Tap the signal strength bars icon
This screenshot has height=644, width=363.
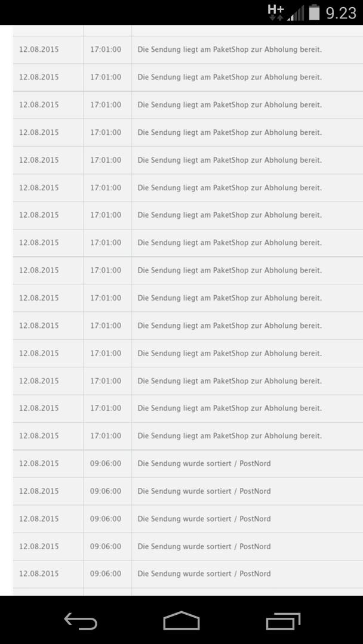[x=296, y=13]
